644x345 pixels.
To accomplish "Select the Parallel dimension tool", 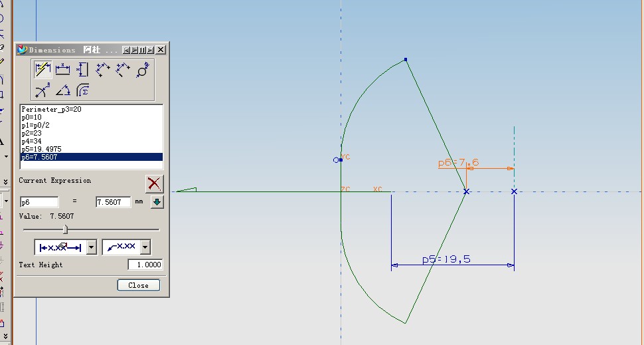I will coord(103,70).
